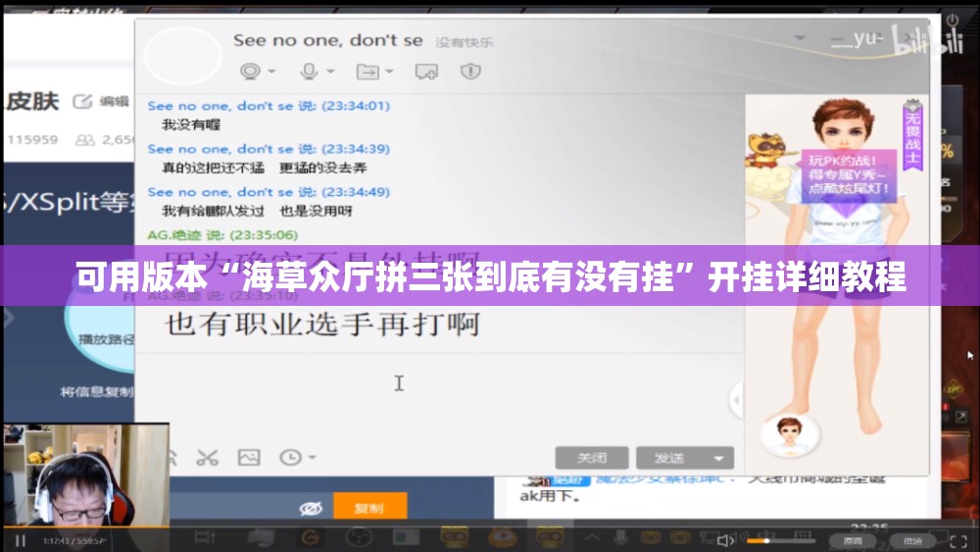
Task: Open the OBS icon in taskbar
Action: [359, 536]
